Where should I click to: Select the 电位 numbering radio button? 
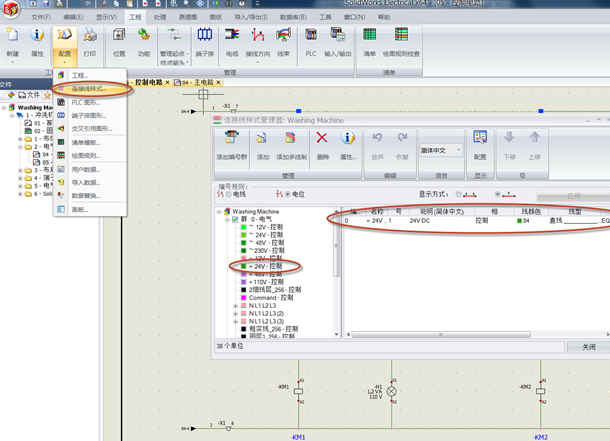pos(288,194)
